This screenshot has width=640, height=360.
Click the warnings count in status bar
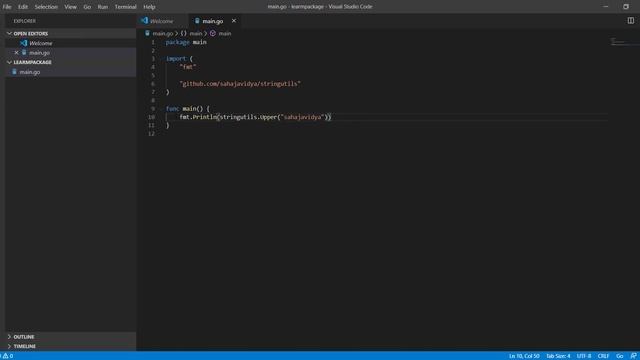tap(8, 356)
